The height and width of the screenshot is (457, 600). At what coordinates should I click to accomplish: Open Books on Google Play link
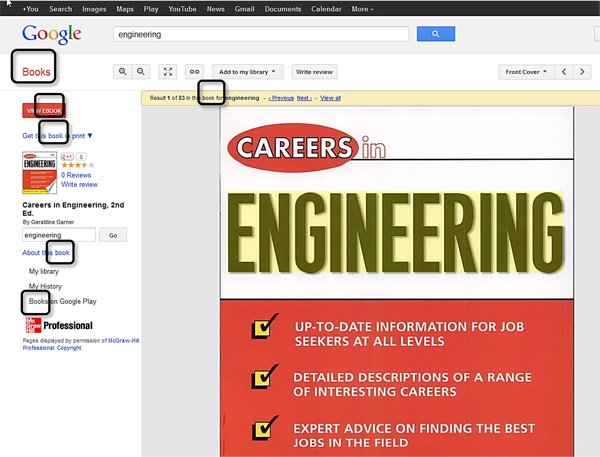coord(62,302)
